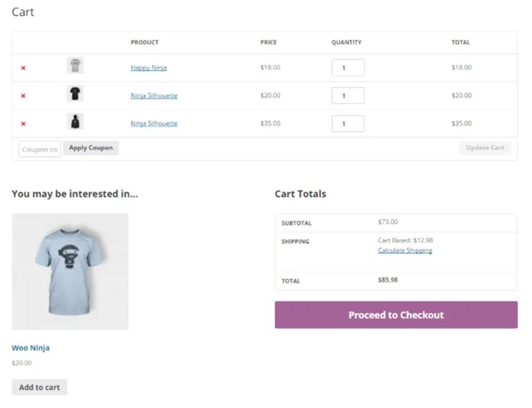Open the $20.00 Ninja Silhouette product link
Screen dimensions: 532x408
[154, 96]
